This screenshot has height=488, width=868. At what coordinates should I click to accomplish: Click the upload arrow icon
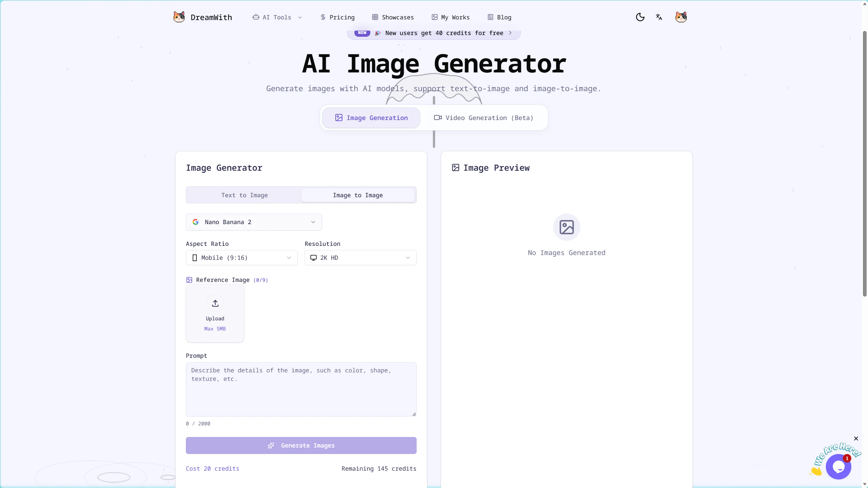tap(215, 303)
